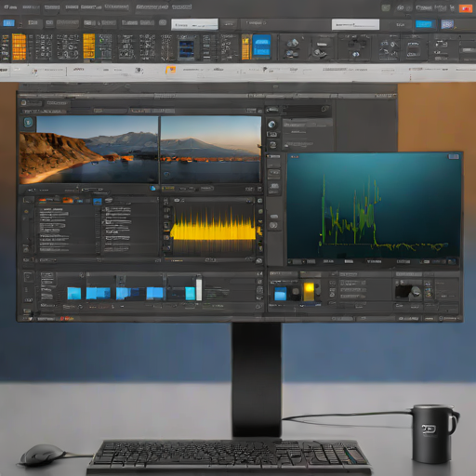
Task: Toggle the round switch in the side column
Action: 273,225
